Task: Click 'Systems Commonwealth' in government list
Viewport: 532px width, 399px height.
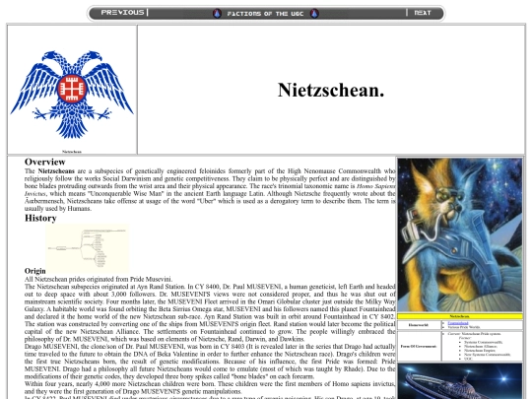Action: pyautogui.click(x=484, y=342)
